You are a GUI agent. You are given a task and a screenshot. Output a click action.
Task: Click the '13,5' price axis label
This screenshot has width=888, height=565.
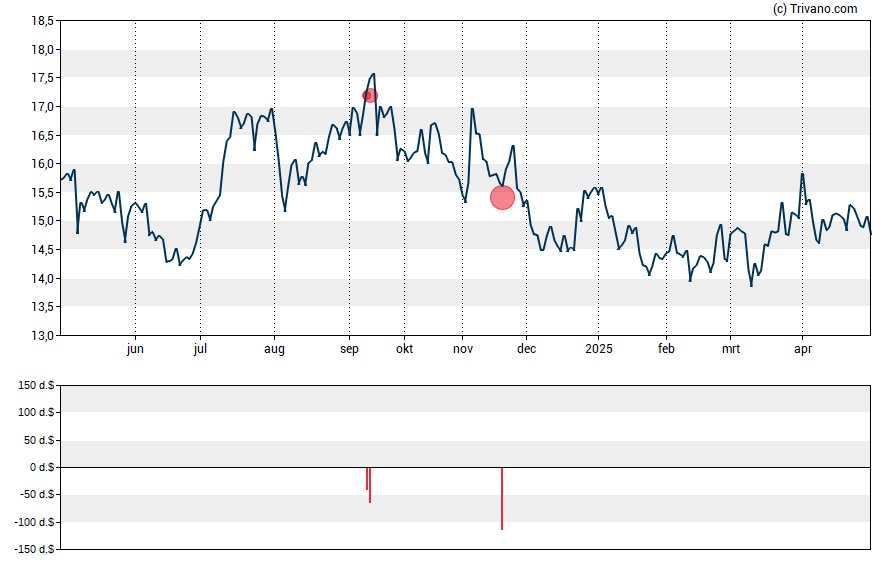point(42,307)
